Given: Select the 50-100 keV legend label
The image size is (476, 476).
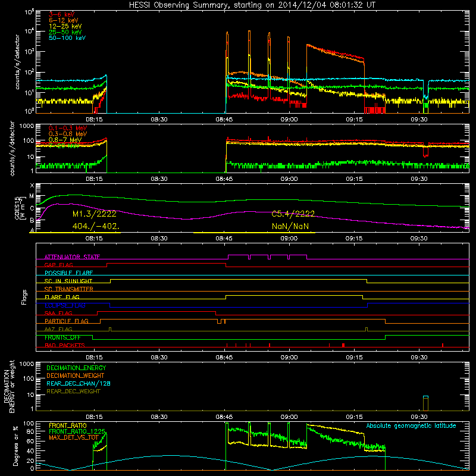Looking at the screenshot, I should pyautogui.click(x=67, y=38).
